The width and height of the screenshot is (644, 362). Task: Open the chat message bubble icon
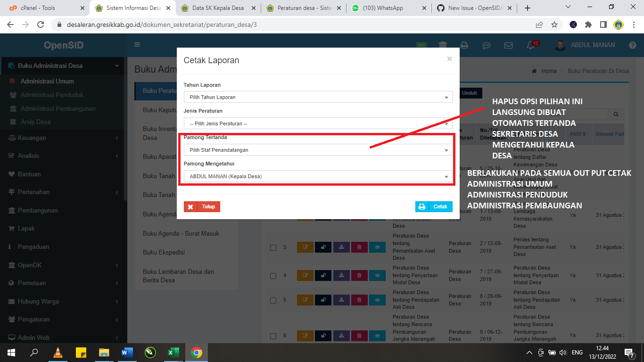pos(486,45)
